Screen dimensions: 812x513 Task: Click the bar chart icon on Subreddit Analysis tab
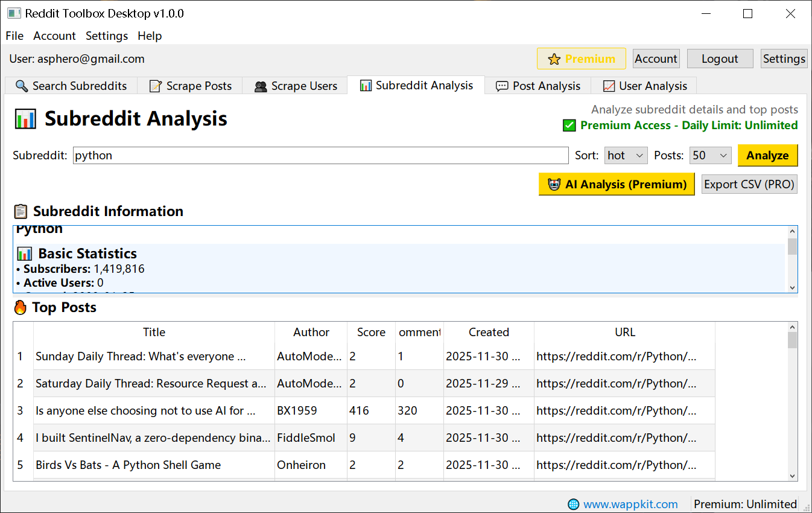click(366, 86)
